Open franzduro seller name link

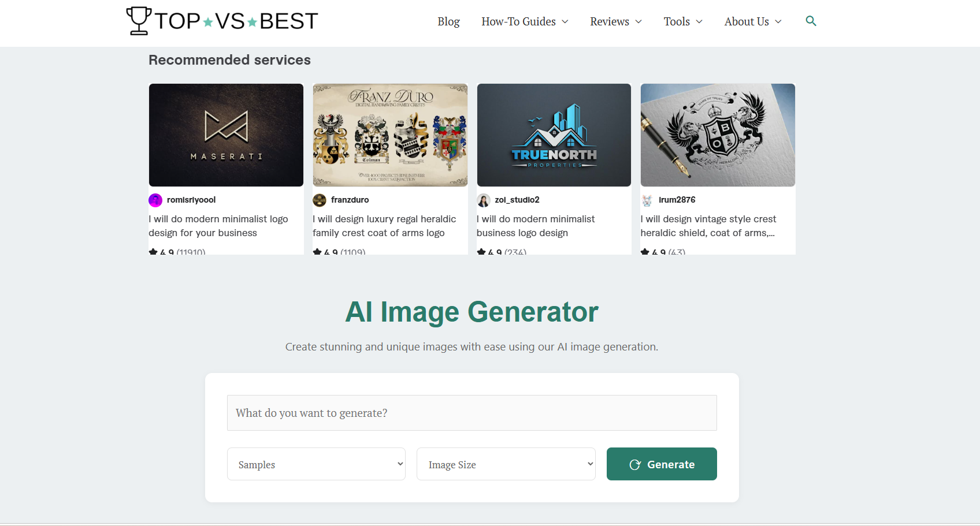click(350, 200)
